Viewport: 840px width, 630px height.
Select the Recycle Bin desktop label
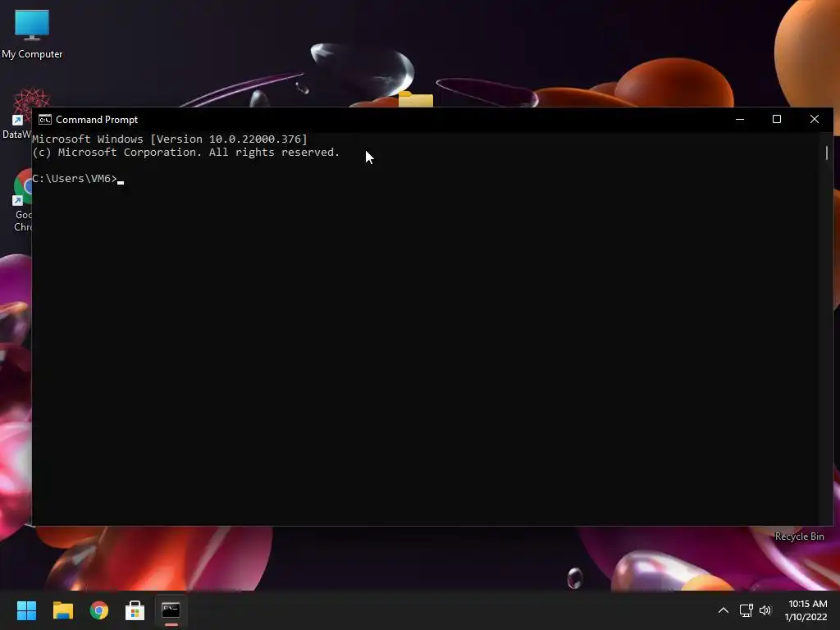pyautogui.click(x=799, y=536)
